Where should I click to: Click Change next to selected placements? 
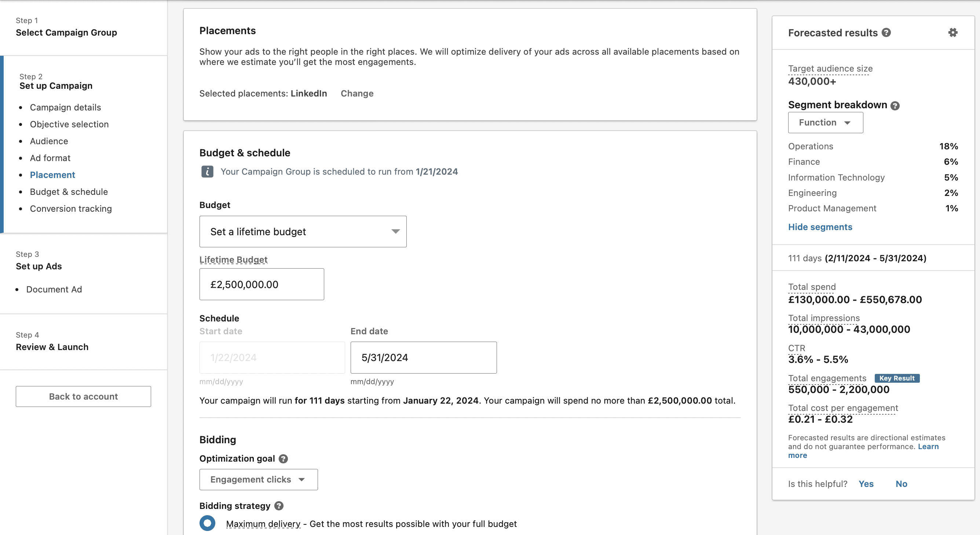coord(357,94)
